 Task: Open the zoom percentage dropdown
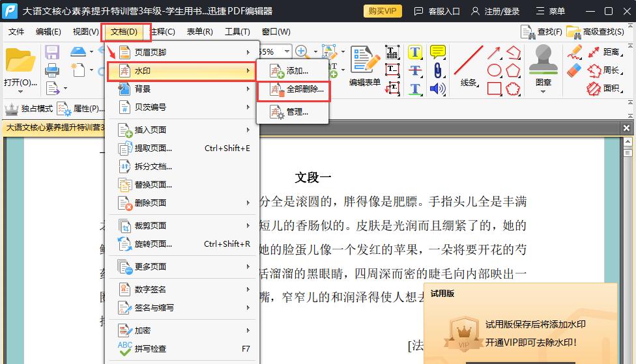pos(287,51)
